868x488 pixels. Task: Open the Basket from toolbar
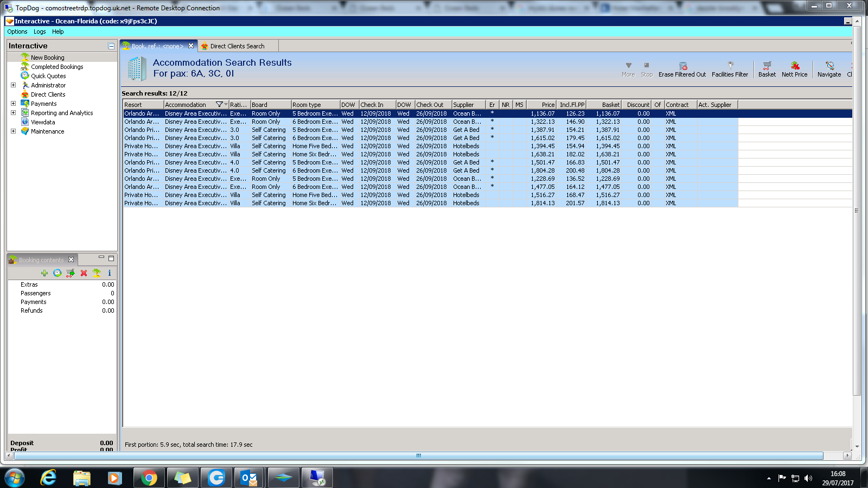pos(767,69)
